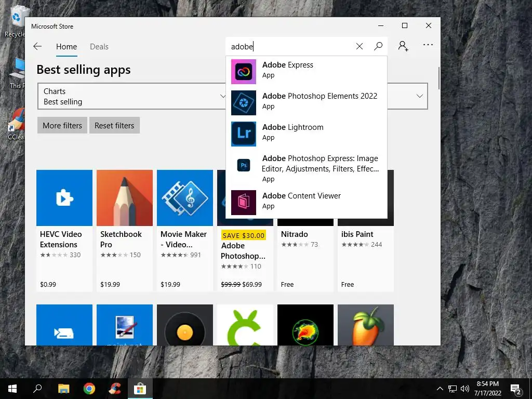
Task: Open the network tray icon
Action: (453, 389)
